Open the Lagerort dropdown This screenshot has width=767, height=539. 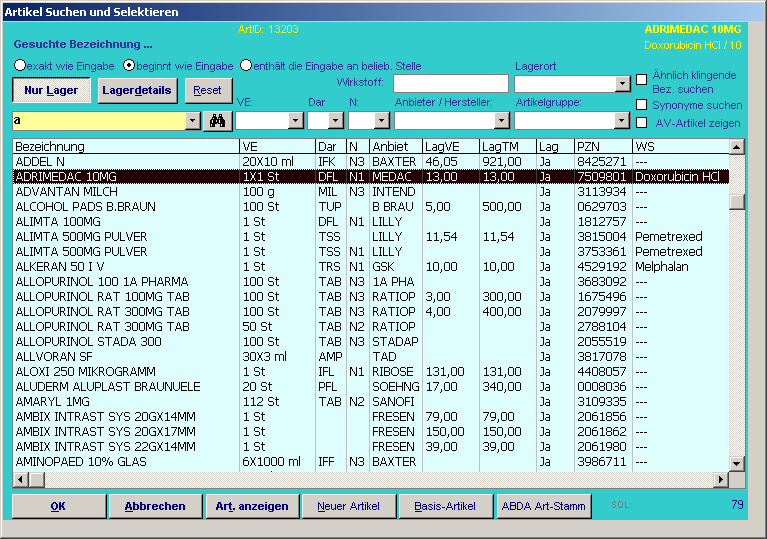coord(622,84)
